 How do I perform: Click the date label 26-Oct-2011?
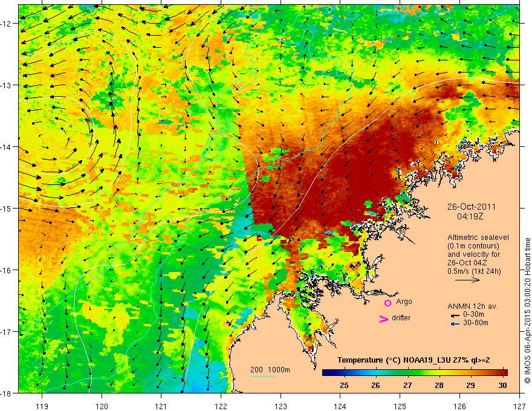472,207
